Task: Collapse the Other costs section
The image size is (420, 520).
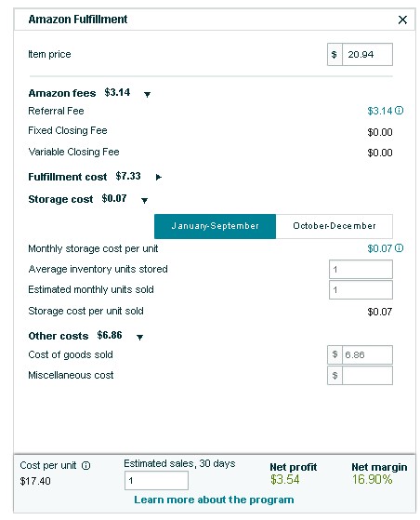Action: (139, 338)
